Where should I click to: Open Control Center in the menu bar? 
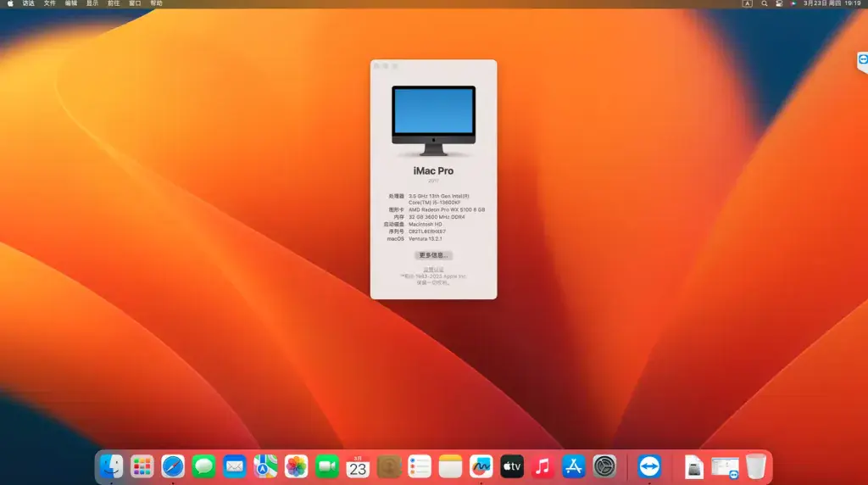pyautogui.click(x=779, y=3)
